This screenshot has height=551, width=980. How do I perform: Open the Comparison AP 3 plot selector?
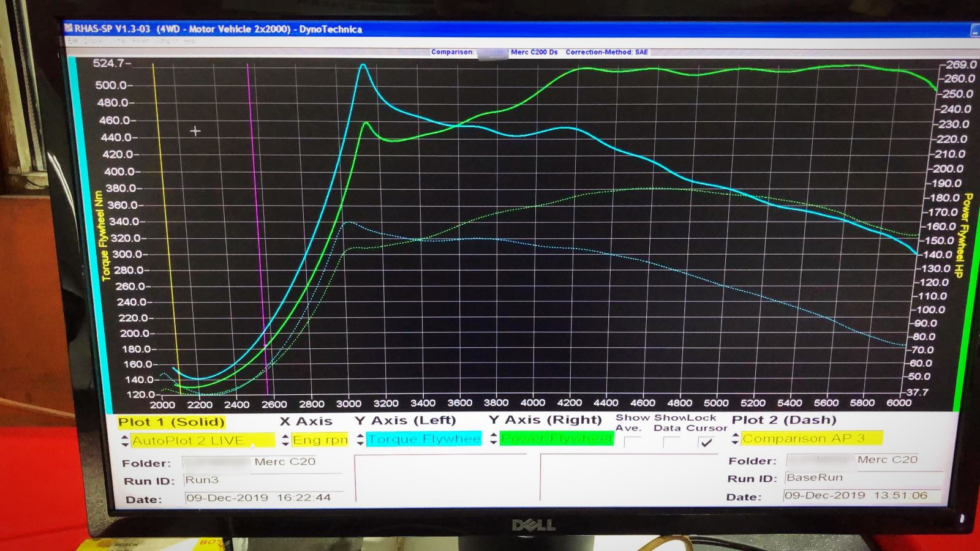[x=812, y=438]
